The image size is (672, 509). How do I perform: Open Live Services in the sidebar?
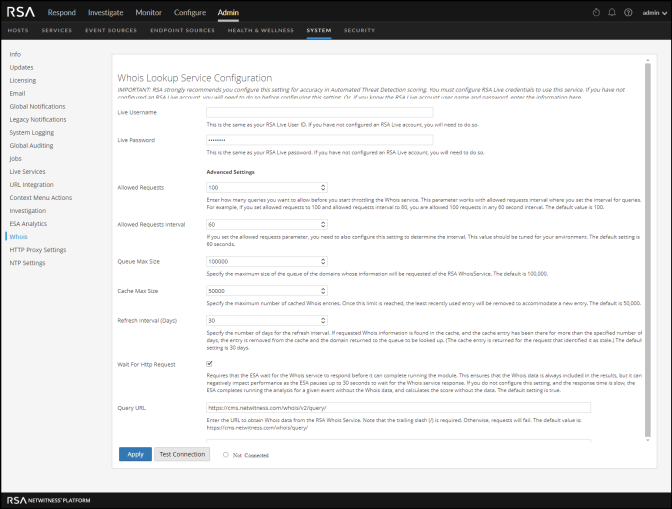click(x=27, y=171)
